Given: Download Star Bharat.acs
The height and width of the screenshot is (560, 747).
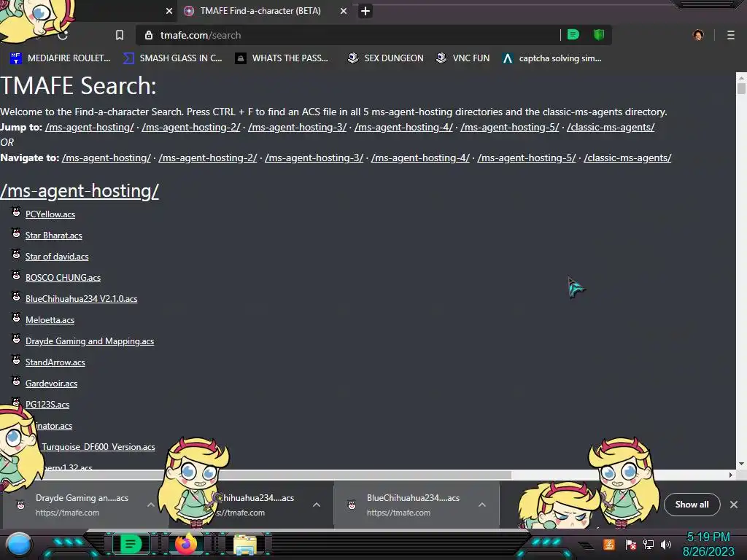Looking at the screenshot, I should coord(53,236).
